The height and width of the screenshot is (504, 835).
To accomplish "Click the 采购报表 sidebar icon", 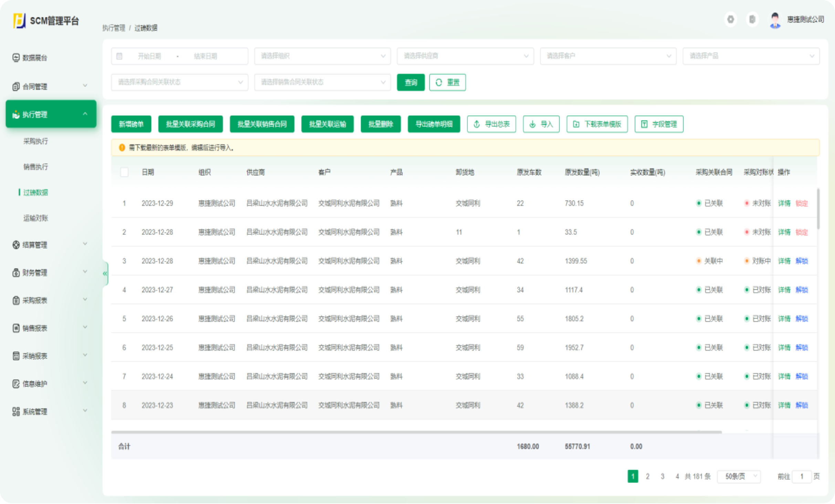I will click(16, 300).
